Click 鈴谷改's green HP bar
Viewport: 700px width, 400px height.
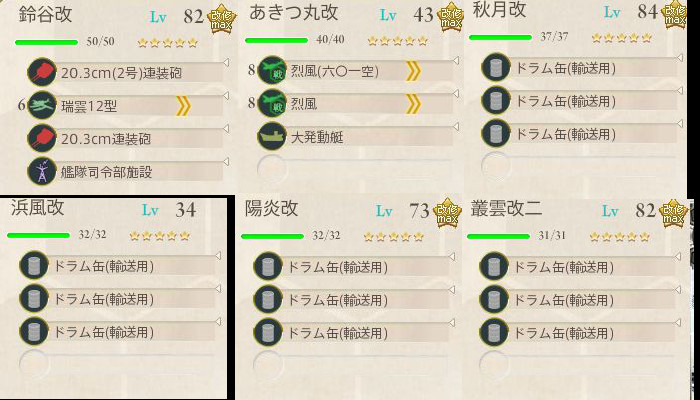46,42
